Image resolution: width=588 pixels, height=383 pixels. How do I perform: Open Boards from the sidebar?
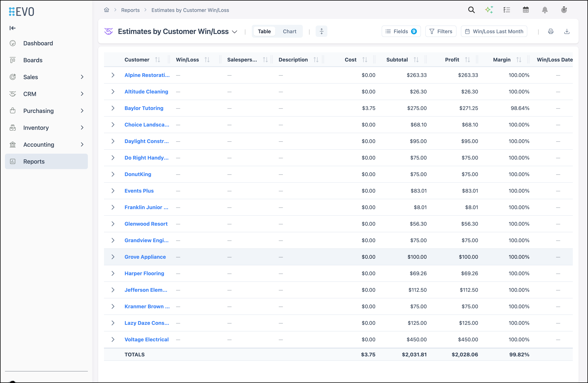pyautogui.click(x=46, y=60)
